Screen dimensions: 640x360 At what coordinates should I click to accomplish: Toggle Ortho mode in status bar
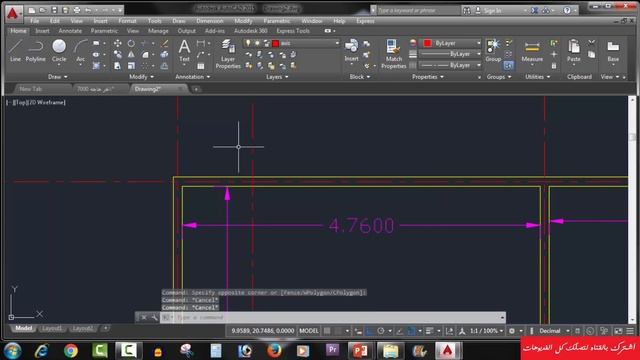pyautogui.click(x=369, y=331)
